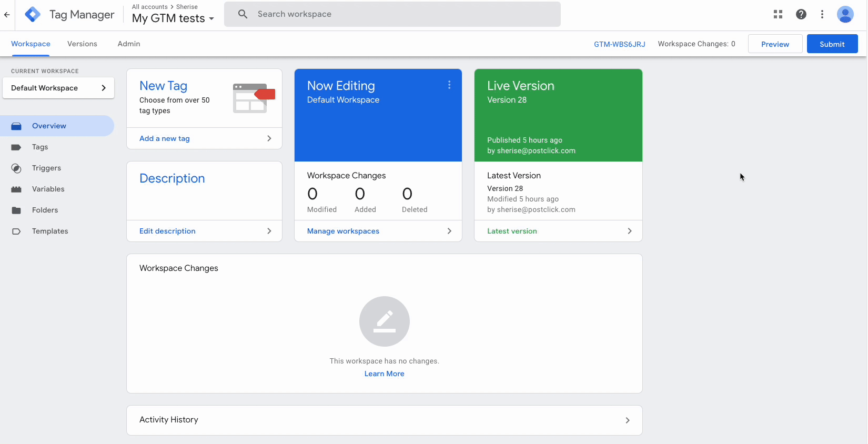This screenshot has width=868, height=444.
Task: Open Triggers in the sidebar
Action: pyautogui.click(x=46, y=168)
